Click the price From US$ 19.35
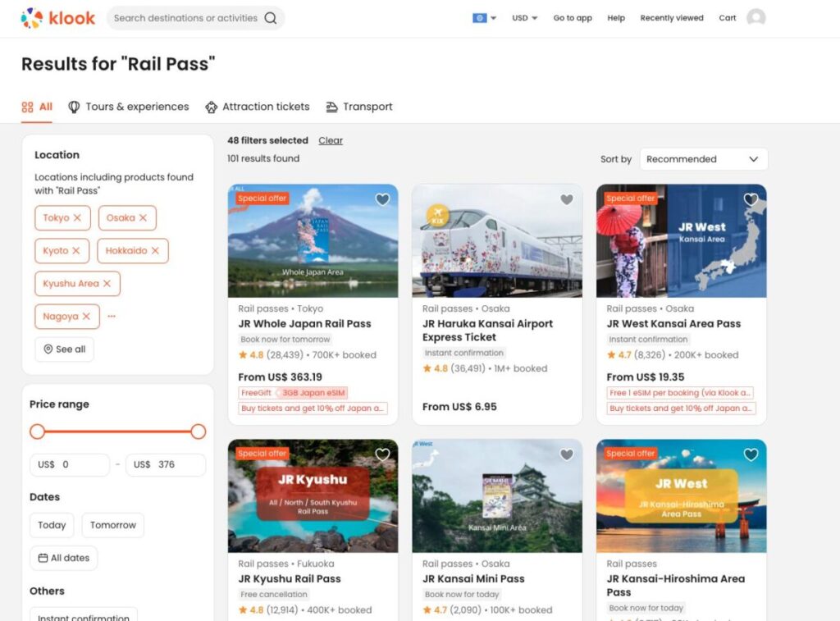 [646, 377]
